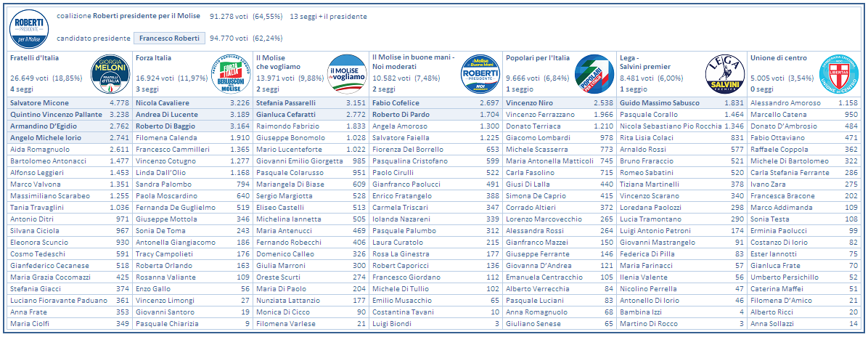Open the Fratelli d'Italia party heading
The height and width of the screenshot is (337, 868).
click(35, 57)
